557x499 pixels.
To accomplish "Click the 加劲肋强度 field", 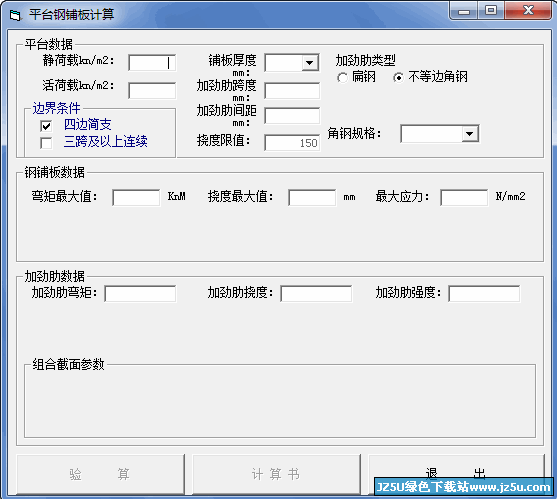I will tap(484, 294).
